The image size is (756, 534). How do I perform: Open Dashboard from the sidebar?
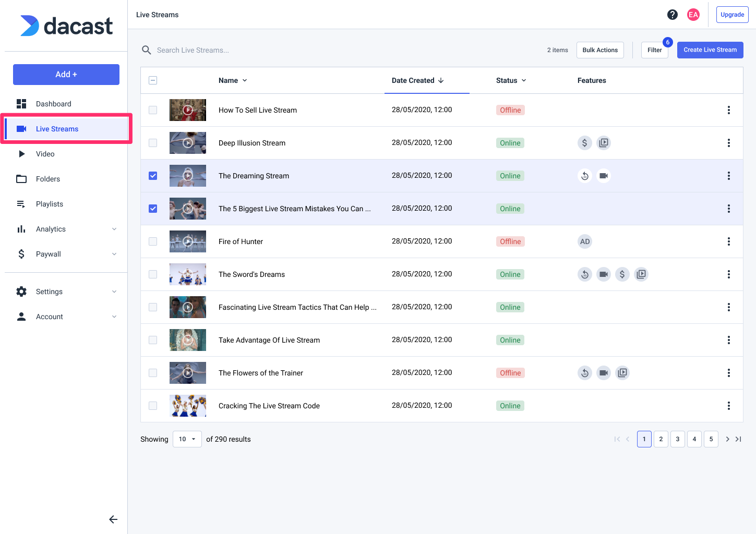[53, 104]
